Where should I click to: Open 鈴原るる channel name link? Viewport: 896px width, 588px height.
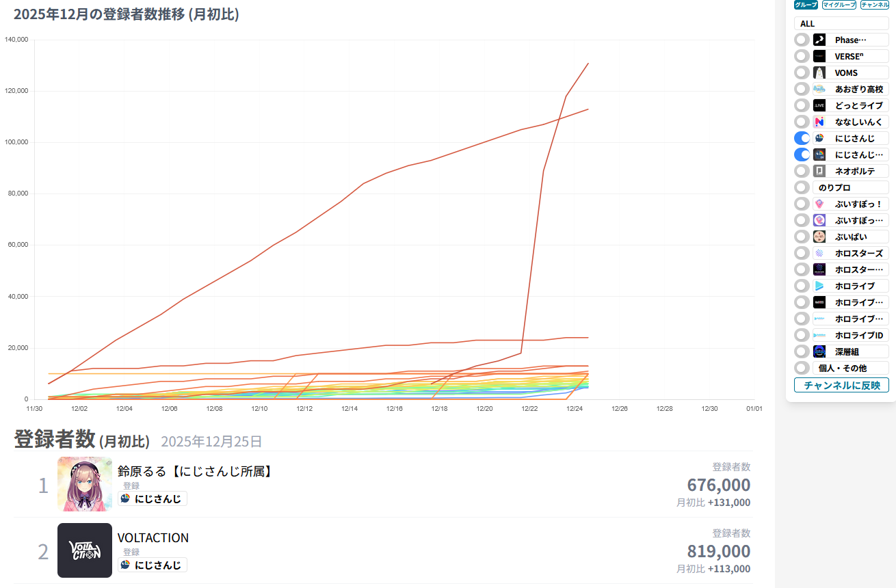(195, 471)
